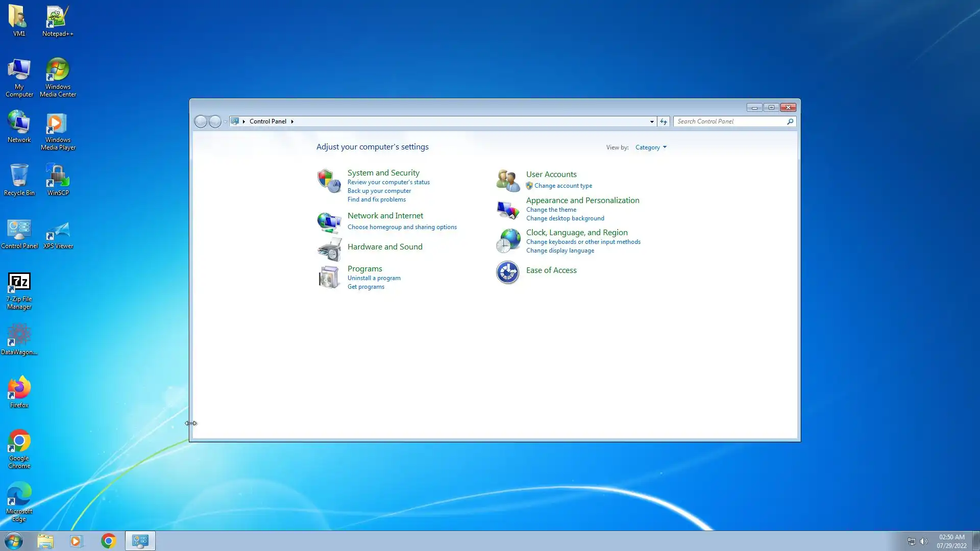Click the volume speaker tray icon

point(924,541)
